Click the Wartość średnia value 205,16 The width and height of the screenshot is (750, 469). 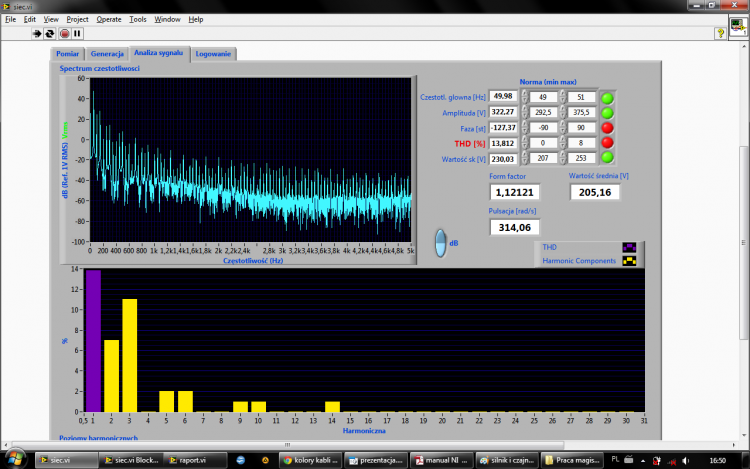595,192
